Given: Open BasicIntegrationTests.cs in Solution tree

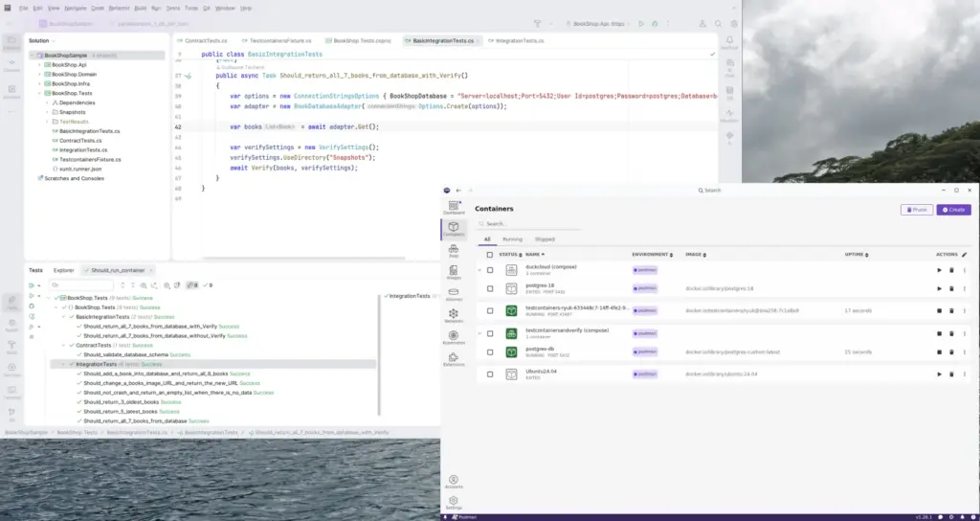Looking at the screenshot, I should tap(89, 131).
